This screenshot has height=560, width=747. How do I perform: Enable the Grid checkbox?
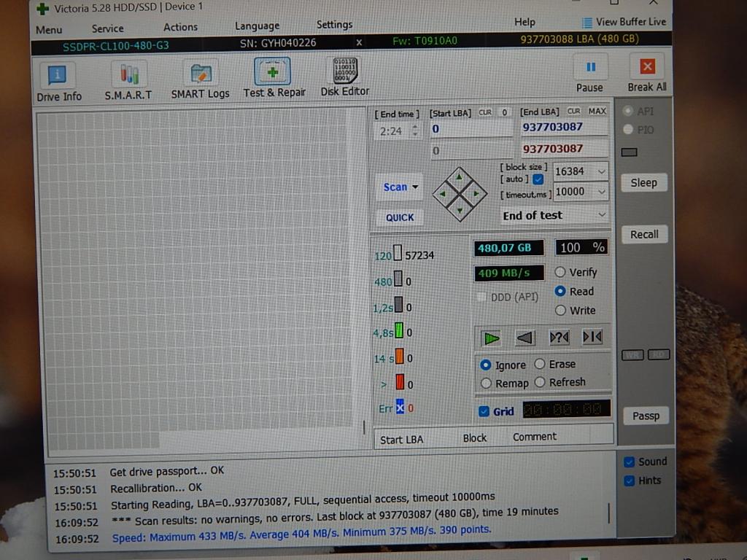pos(484,412)
